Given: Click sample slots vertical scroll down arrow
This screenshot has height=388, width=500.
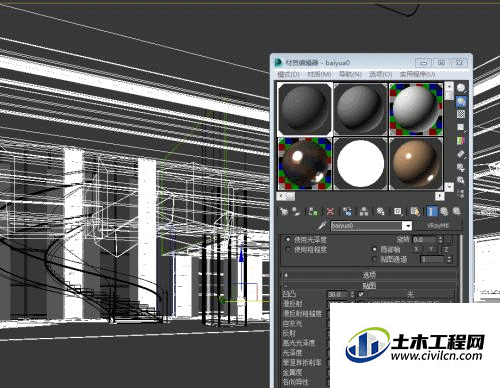Looking at the screenshot, I should coord(449,187).
